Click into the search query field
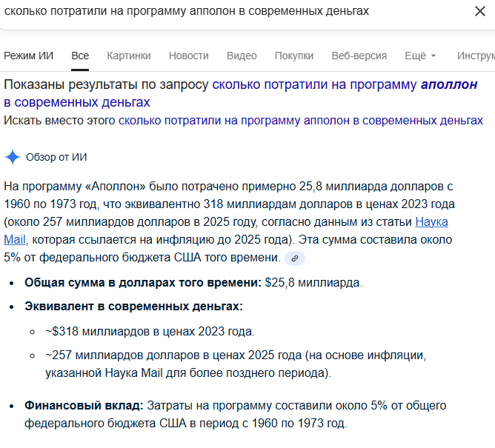 pyautogui.click(x=222, y=12)
